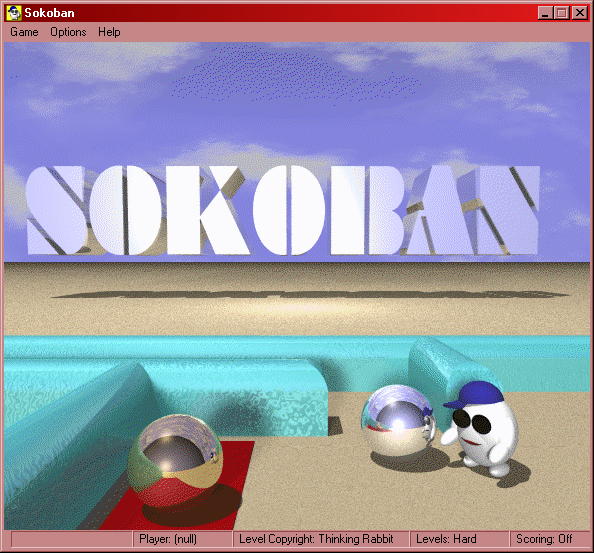Open the Help menu
594x553 pixels.
pyautogui.click(x=109, y=32)
